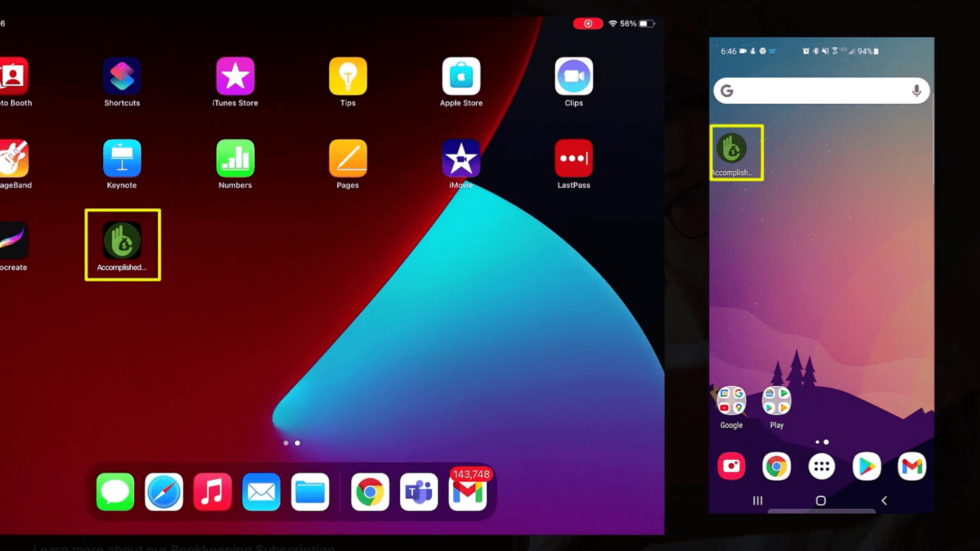980x551 pixels.
Task: Tap Google voice search microphone icon
Action: 917,91
